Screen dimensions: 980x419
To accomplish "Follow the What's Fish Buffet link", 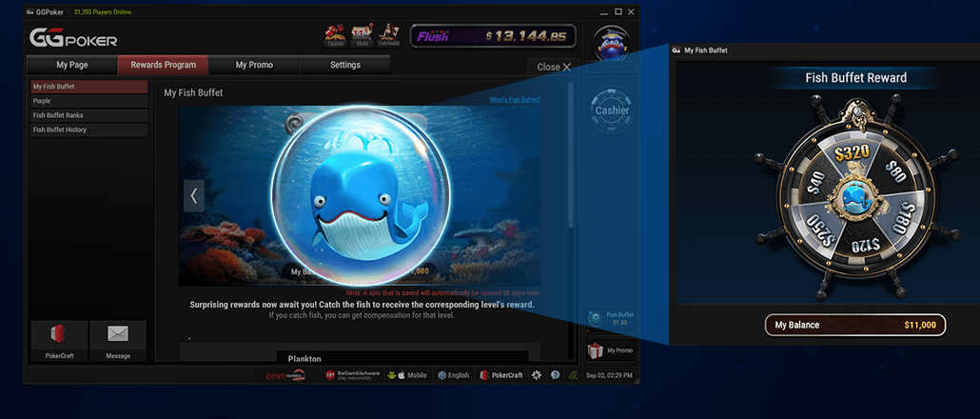I will (515, 99).
